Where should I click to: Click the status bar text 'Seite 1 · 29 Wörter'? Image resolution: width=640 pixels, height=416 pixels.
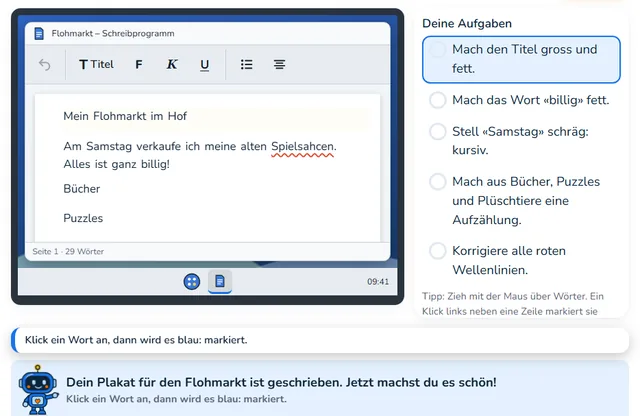(x=68, y=251)
